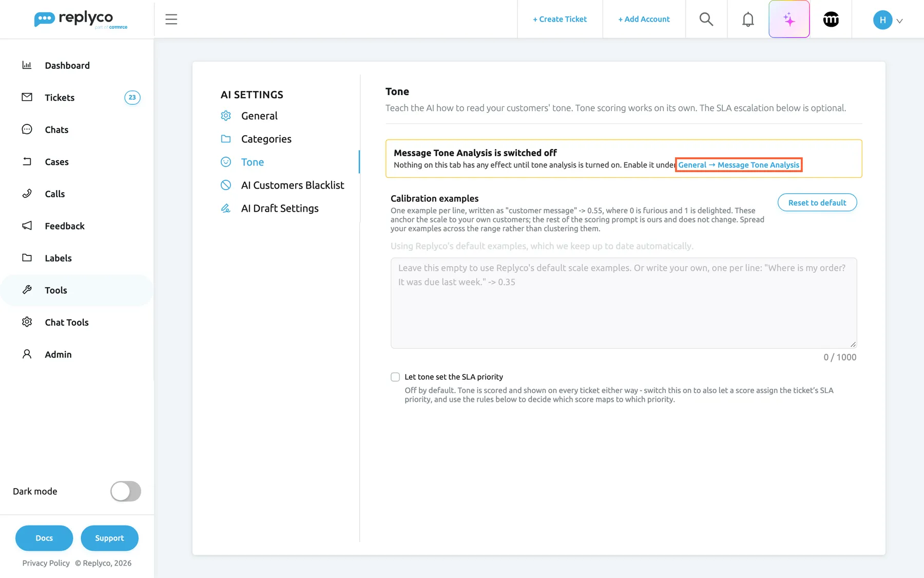The height and width of the screenshot is (578, 924).
Task: Click the Support button
Action: pos(109,538)
